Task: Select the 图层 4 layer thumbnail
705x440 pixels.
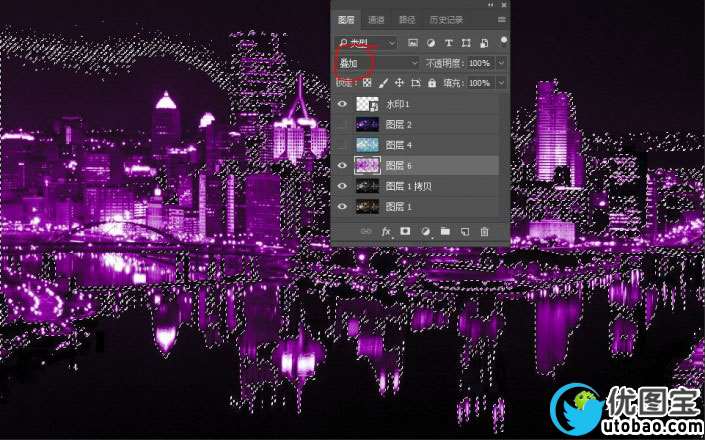Action: point(370,145)
